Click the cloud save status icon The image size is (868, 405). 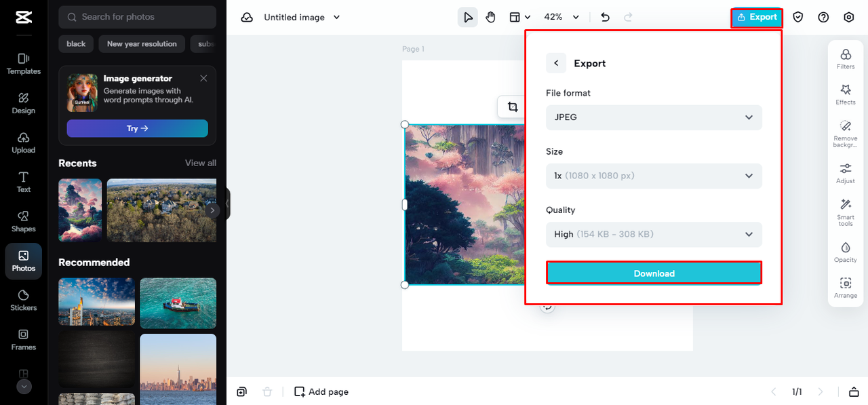(247, 18)
